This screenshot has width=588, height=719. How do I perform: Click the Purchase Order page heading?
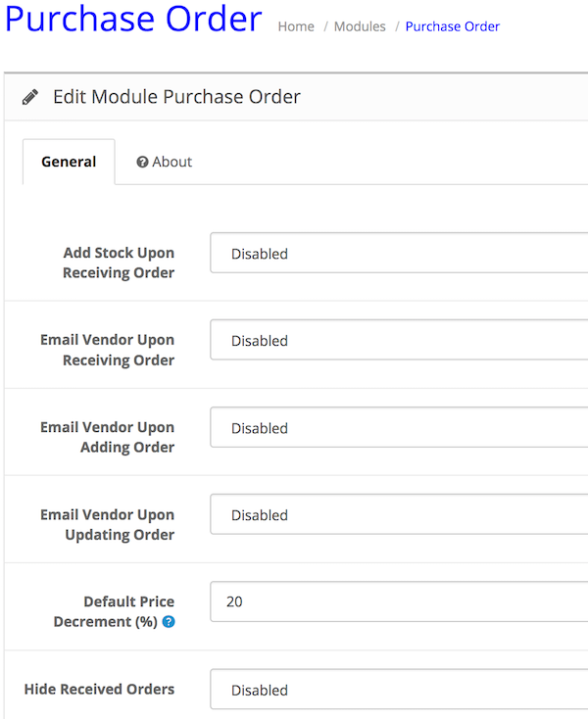pos(133,19)
